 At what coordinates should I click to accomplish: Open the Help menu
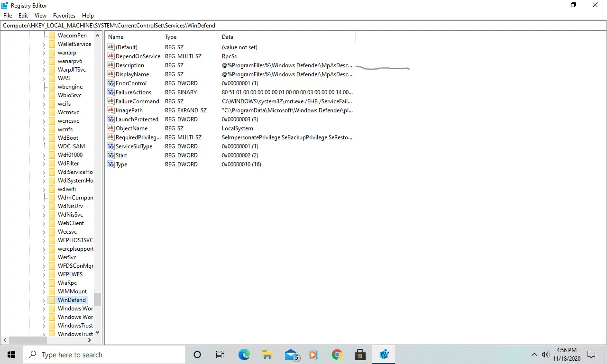coord(88,16)
